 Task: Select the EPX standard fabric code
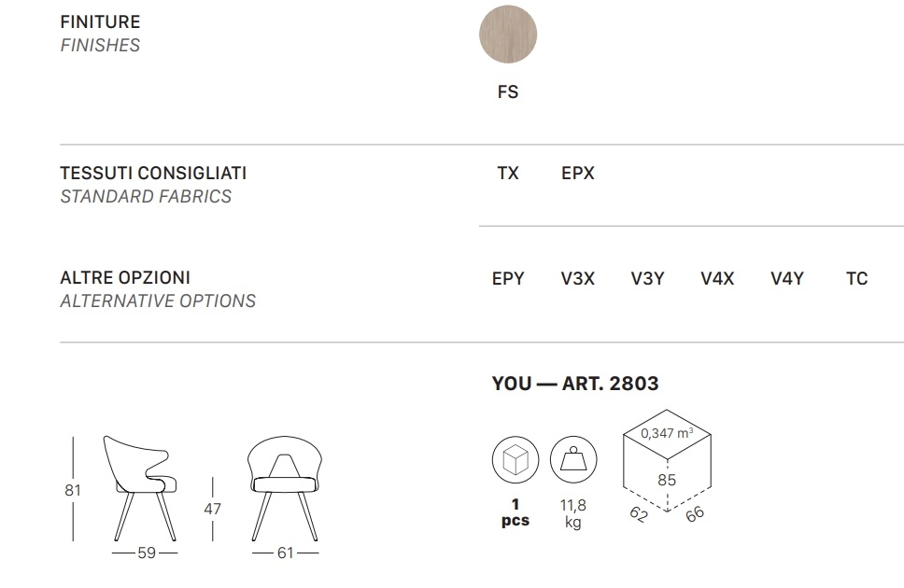(x=578, y=173)
